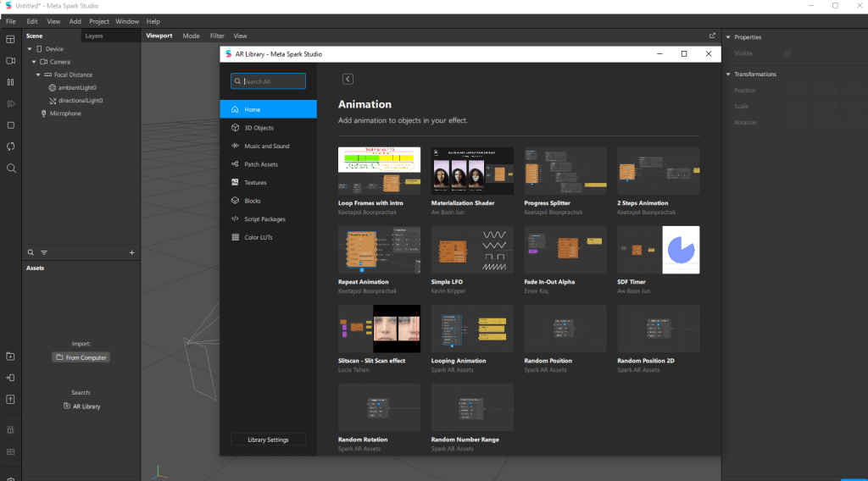This screenshot has height=481, width=868.
Task: Toggle the Visible checkbox in Properties
Action: 787,53
